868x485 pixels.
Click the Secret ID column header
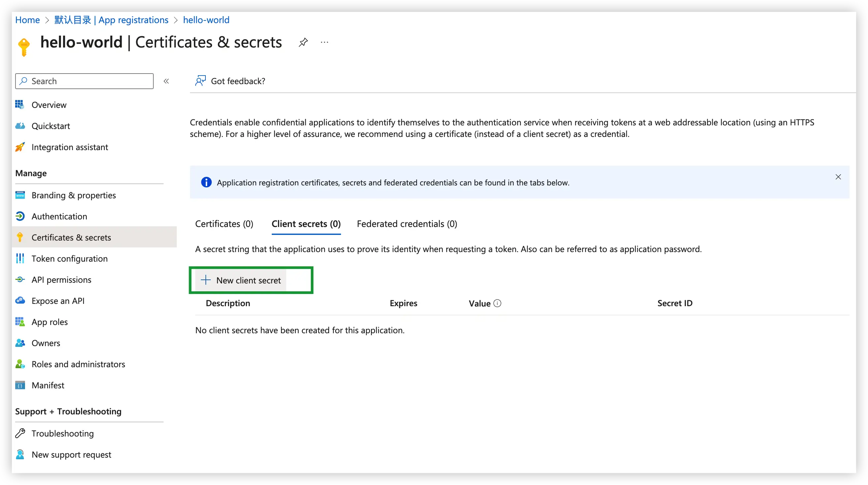675,303
